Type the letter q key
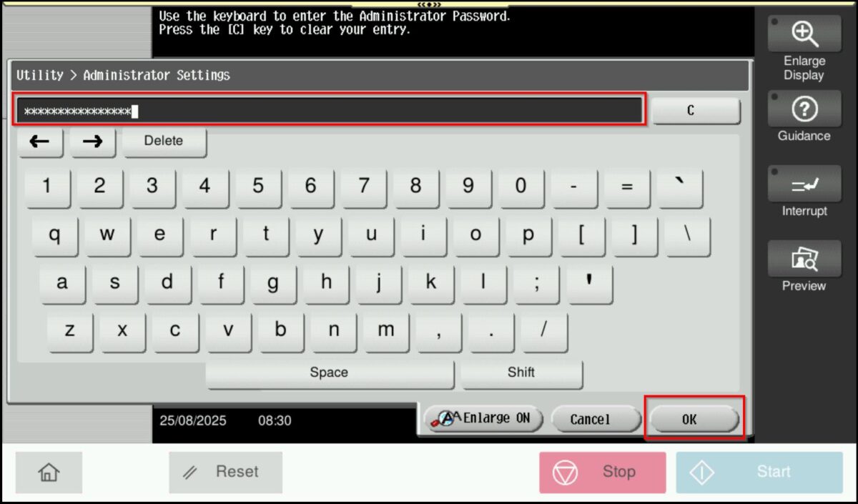 54,235
